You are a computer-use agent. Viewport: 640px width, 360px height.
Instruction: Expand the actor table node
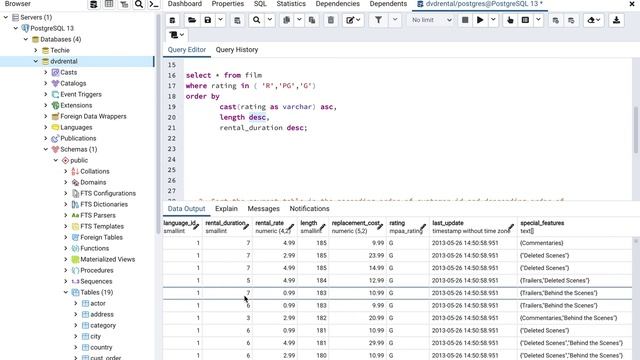[76, 303]
